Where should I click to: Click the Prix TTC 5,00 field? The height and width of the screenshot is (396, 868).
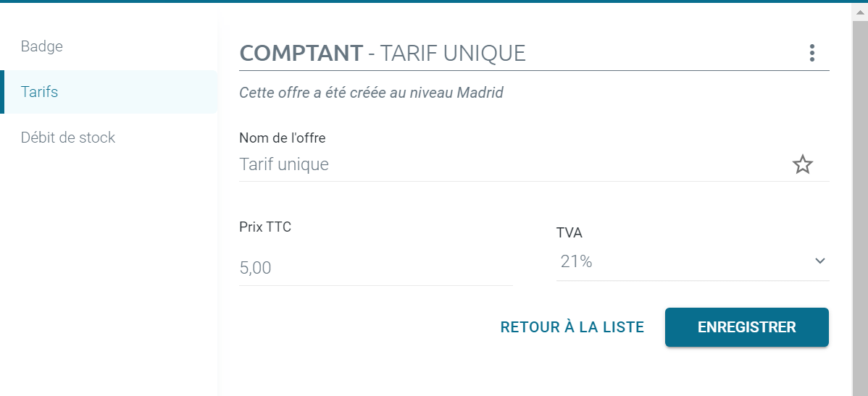coord(375,269)
